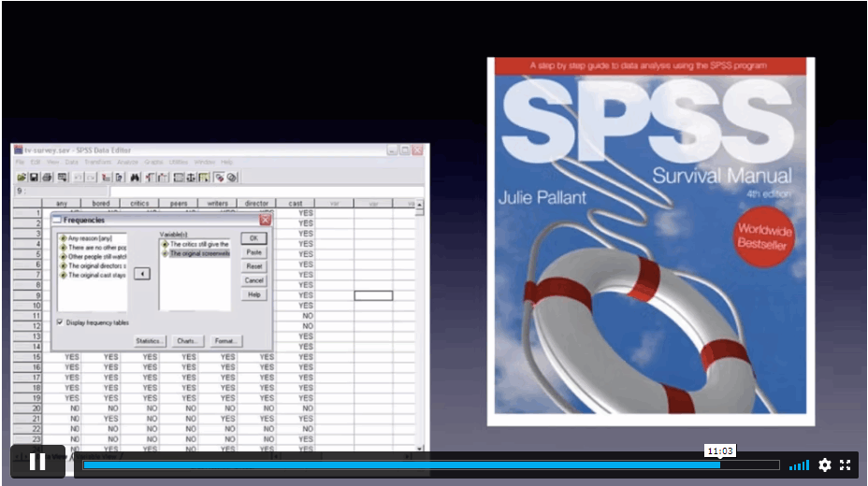Open the Graphs menu in SPSS
This screenshot has height=486, width=868.
coord(154,162)
